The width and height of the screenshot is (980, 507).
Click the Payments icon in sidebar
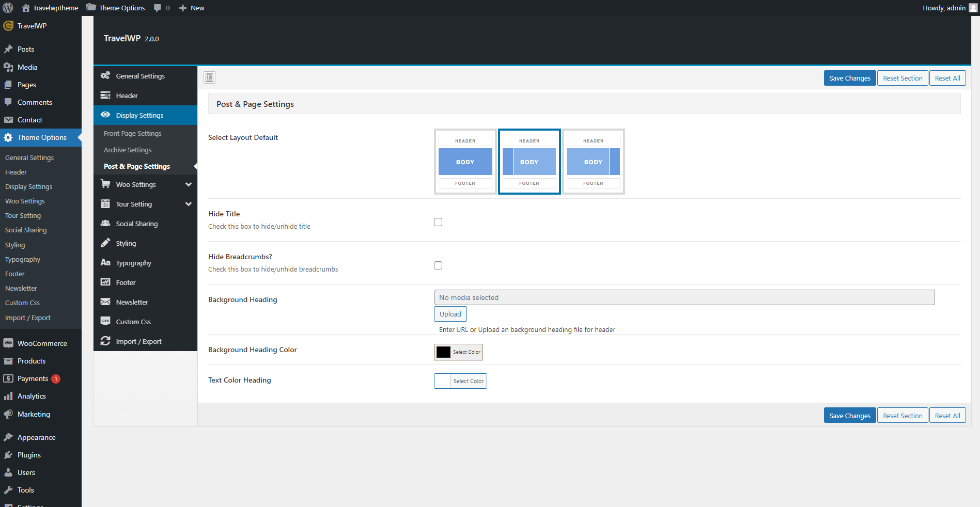pos(8,378)
